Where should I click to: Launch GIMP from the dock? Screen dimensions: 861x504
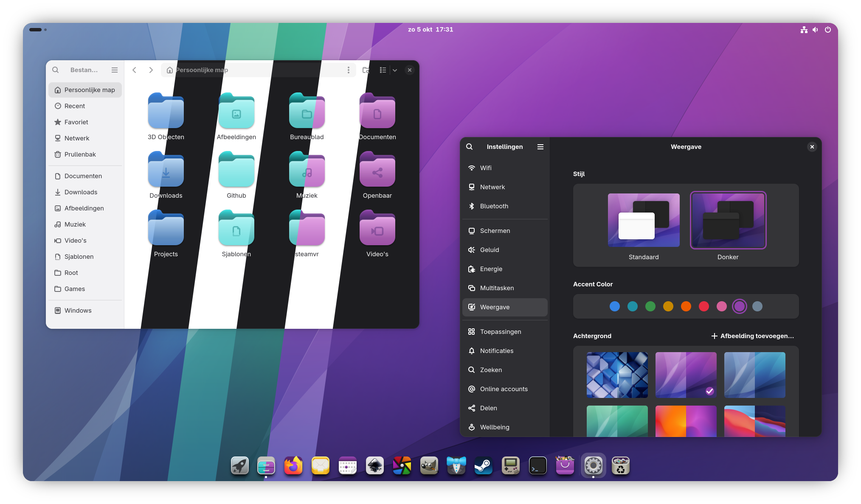click(x=429, y=466)
